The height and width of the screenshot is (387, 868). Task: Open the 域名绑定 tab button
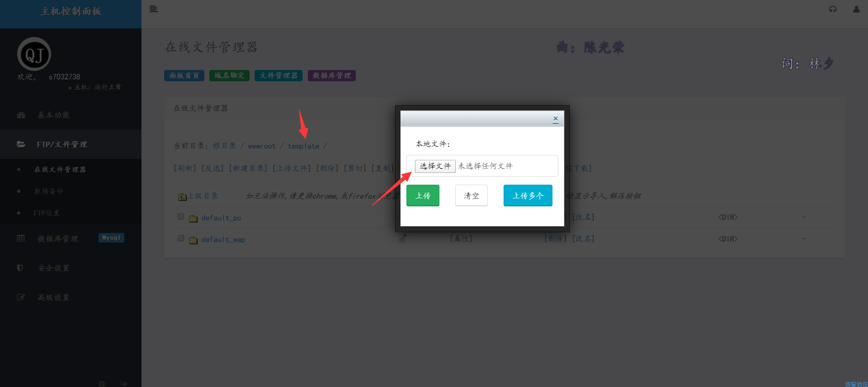pyautogui.click(x=229, y=75)
